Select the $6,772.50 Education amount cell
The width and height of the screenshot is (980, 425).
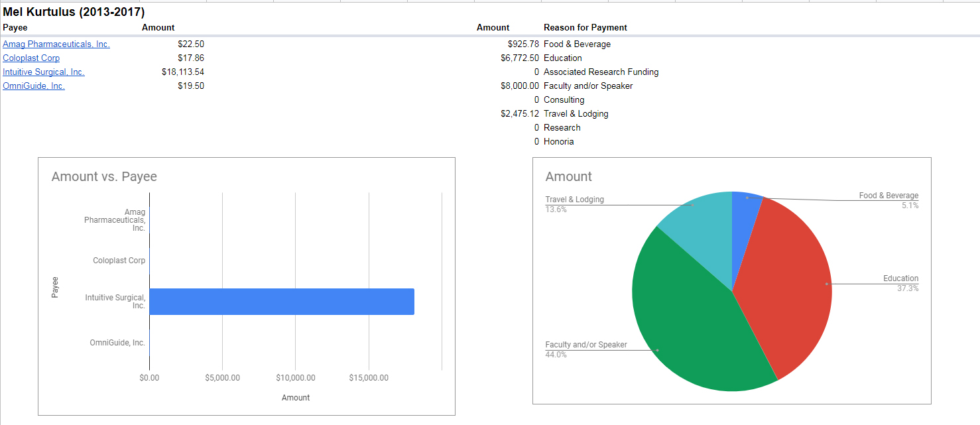[520, 58]
